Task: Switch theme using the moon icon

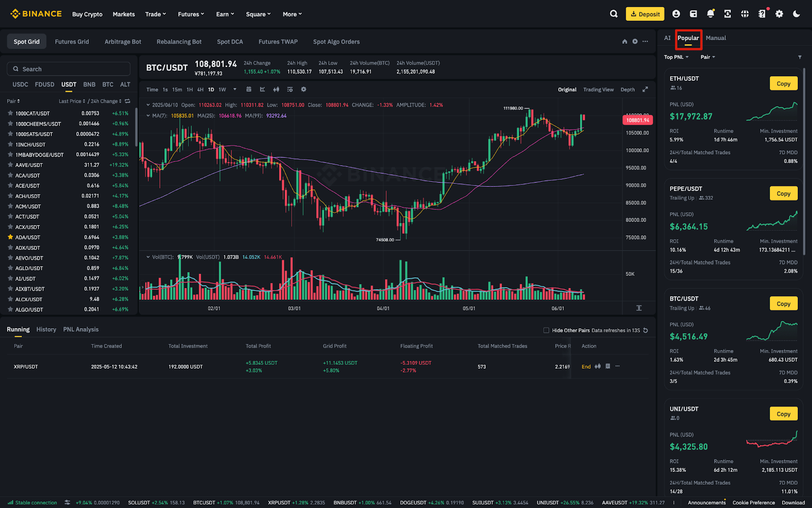Action: tap(796, 14)
